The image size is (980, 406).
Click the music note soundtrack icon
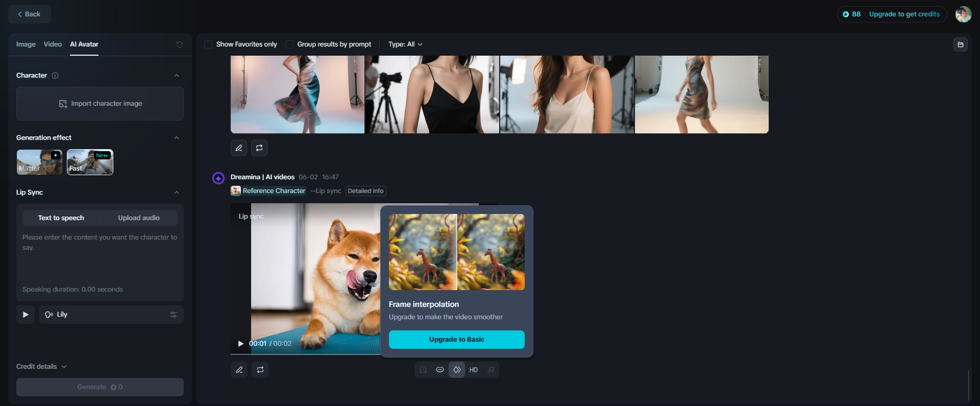[x=491, y=370]
